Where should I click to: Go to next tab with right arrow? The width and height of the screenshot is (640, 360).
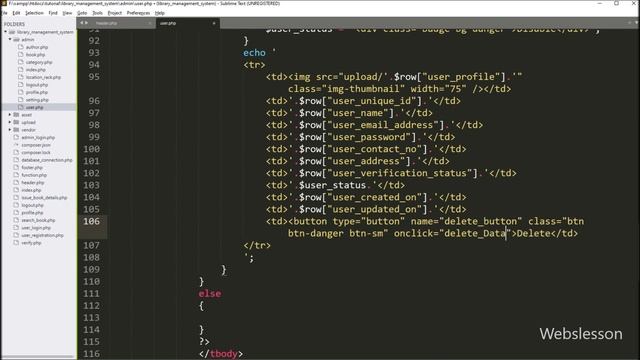[86, 23]
